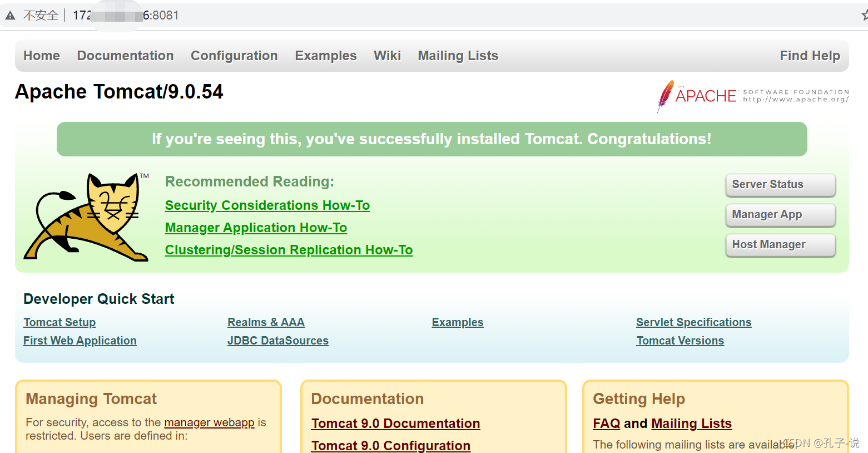Click the Host Manager button
The width and height of the screenshot is (868, 453).
[781, 245]
